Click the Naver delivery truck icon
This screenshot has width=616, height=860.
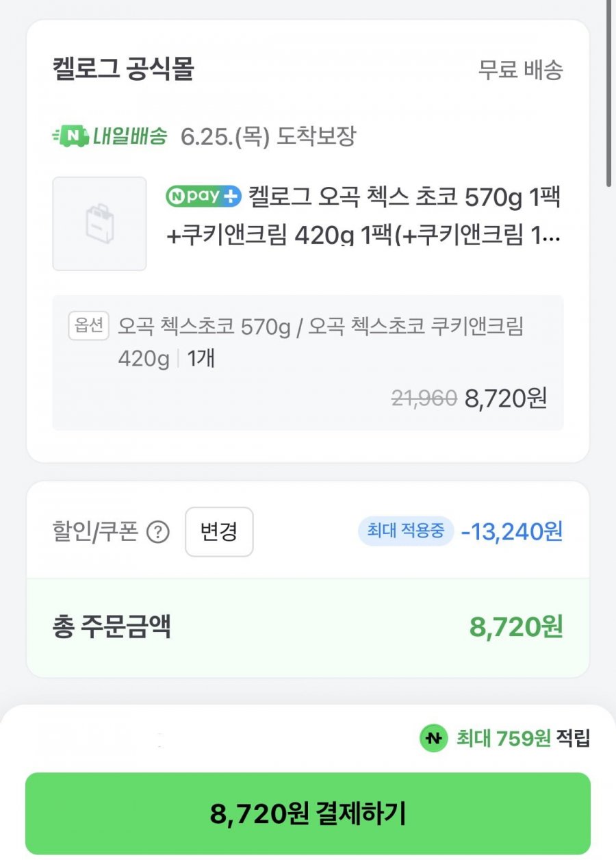(70, 136)
